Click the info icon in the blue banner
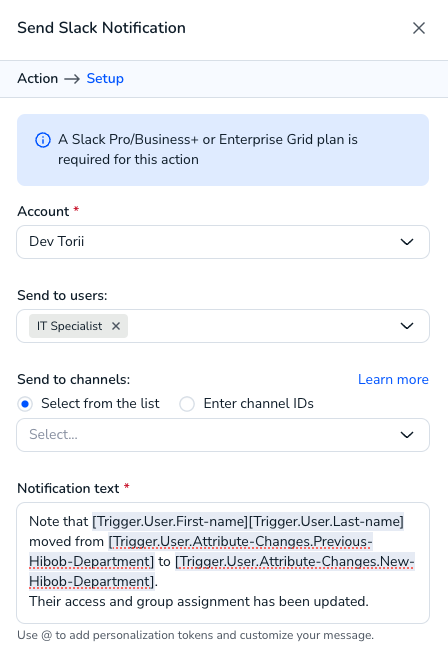The height and width of the screenshot is (665, 448). coord(42,140)
